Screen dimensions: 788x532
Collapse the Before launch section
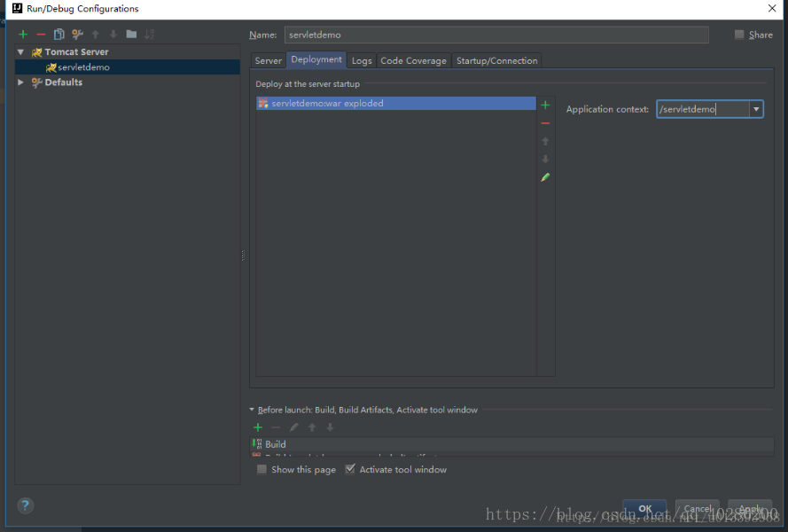(252, 410)
